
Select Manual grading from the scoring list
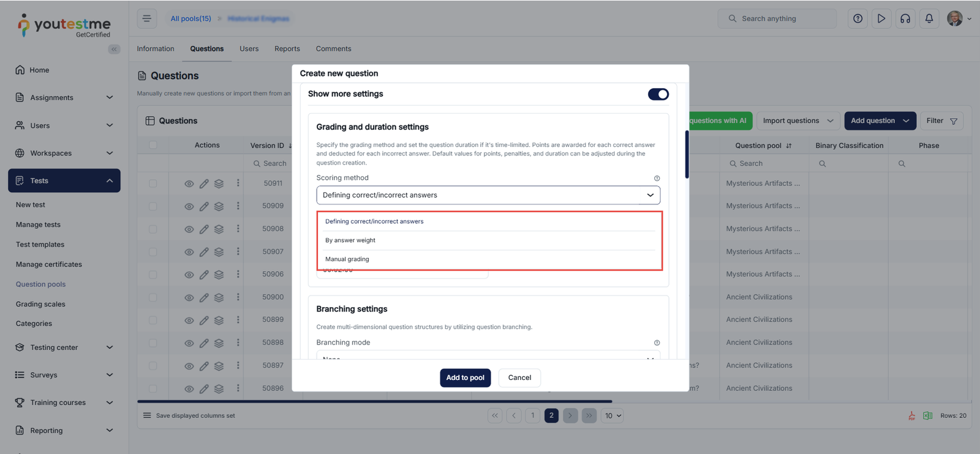point(347,259)
